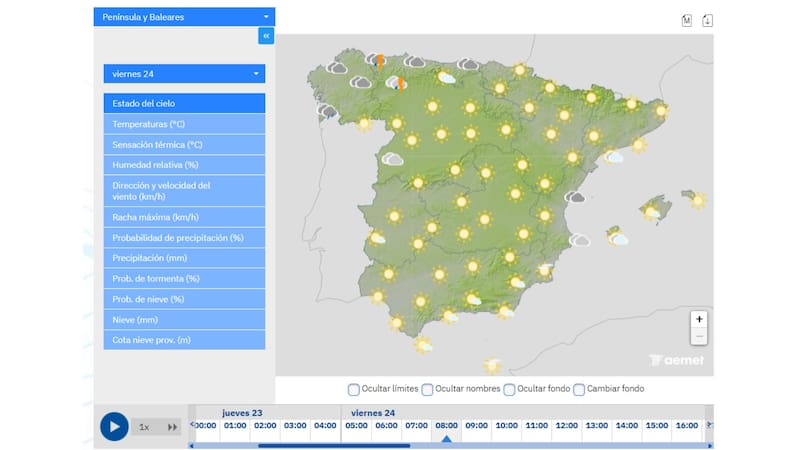Open the Península y Baleares region dropdown
Viewport: 800px width, 450px height.
pos(184,17)
